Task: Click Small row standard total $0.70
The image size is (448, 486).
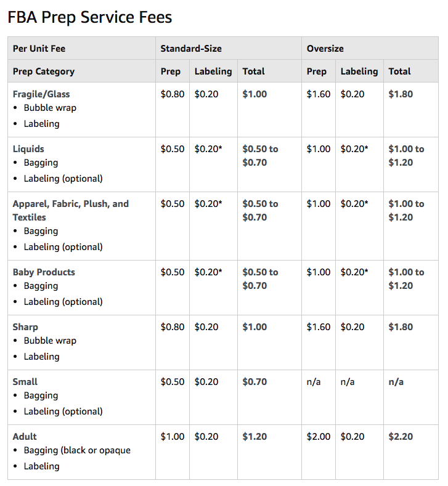Action: (255, 382)
